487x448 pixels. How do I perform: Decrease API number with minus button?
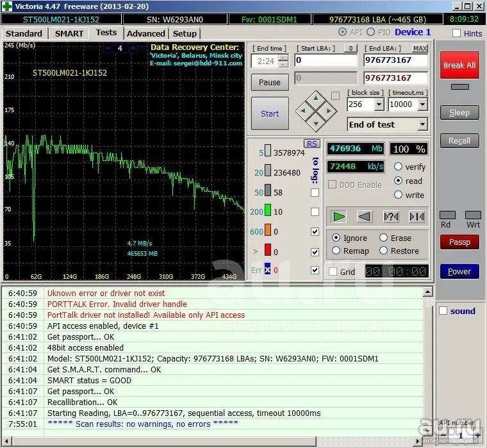(x=444, y=436)
